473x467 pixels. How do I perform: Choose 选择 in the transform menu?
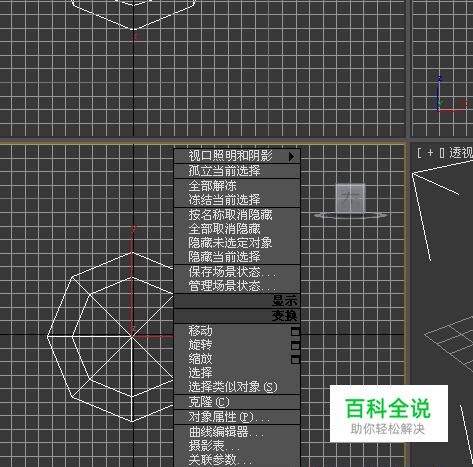pos(237,373)
